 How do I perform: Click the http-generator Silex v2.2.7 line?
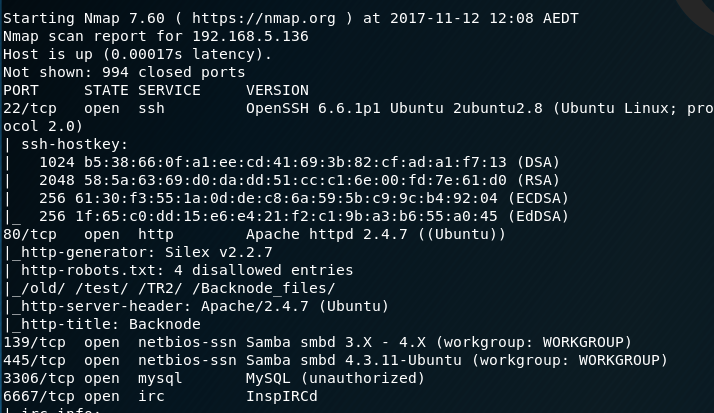(147, 252)
